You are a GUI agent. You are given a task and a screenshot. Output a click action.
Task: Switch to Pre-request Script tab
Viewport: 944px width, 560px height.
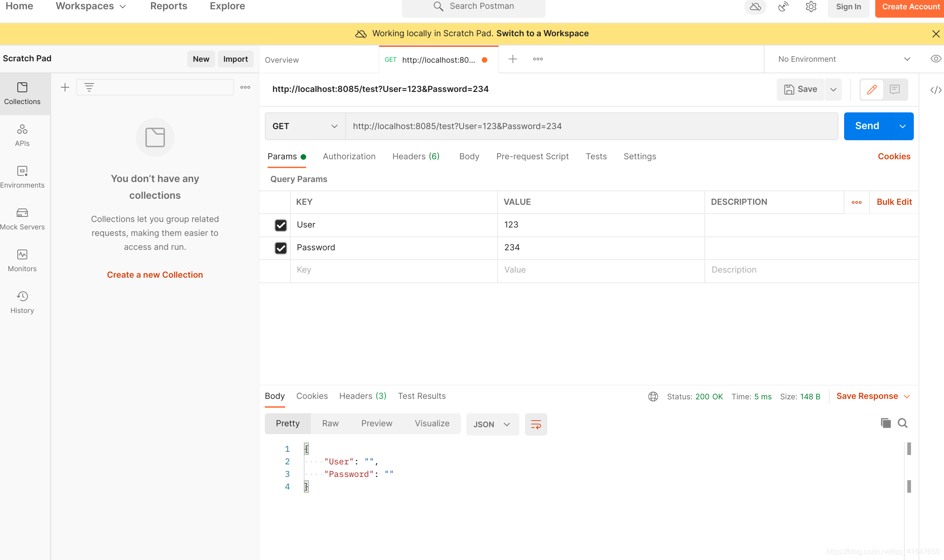click(x=533, y=156)
